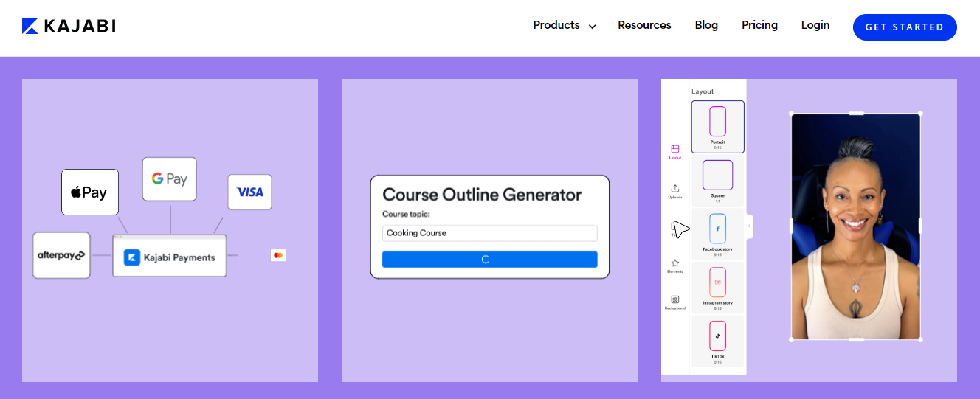
Task: Click the Kajabi logo in the header
Action: tap(69, 27)
